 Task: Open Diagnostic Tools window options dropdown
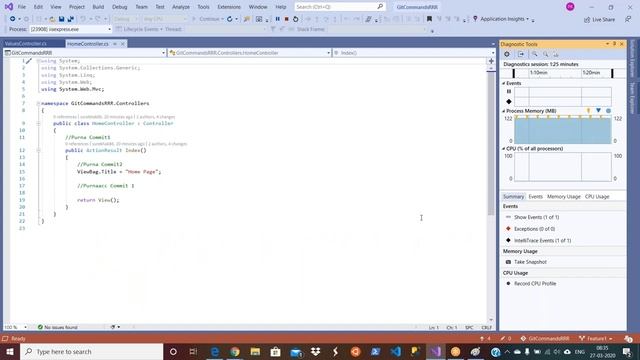click(x=607, y=44)
